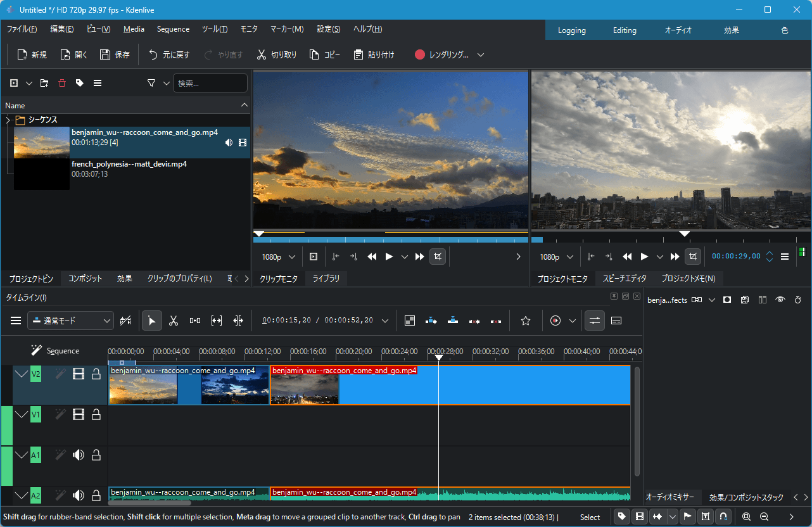Select the razor (scissors) tool in timeline toolbar
Image resolution: width=812 pixels, height=527 pixels.
click(173, 321)
